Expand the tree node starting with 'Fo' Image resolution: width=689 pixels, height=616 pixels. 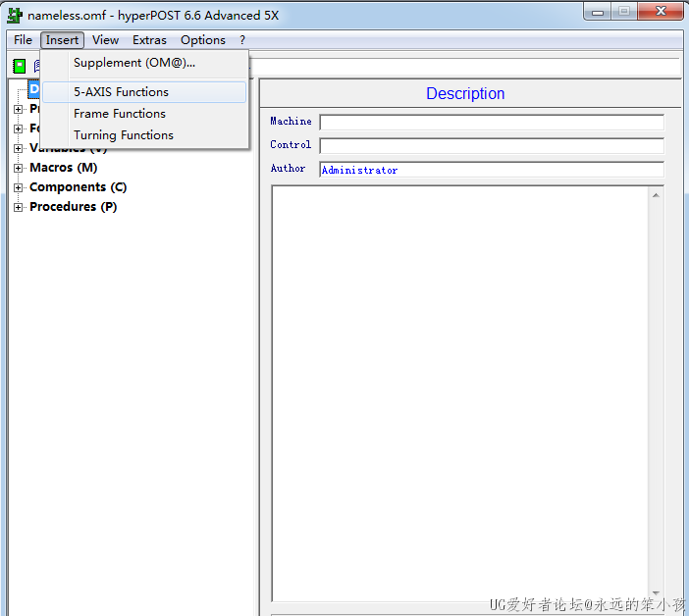[x=18, y=128]
